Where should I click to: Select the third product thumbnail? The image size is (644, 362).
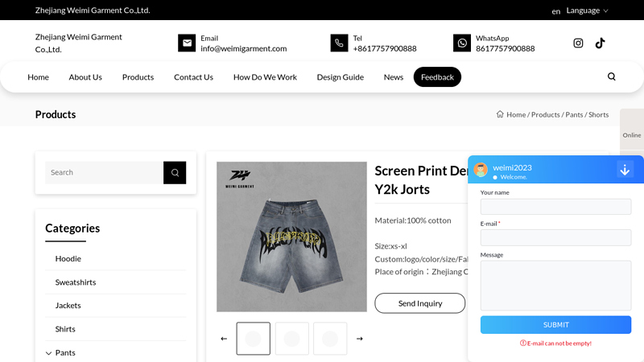330,339
